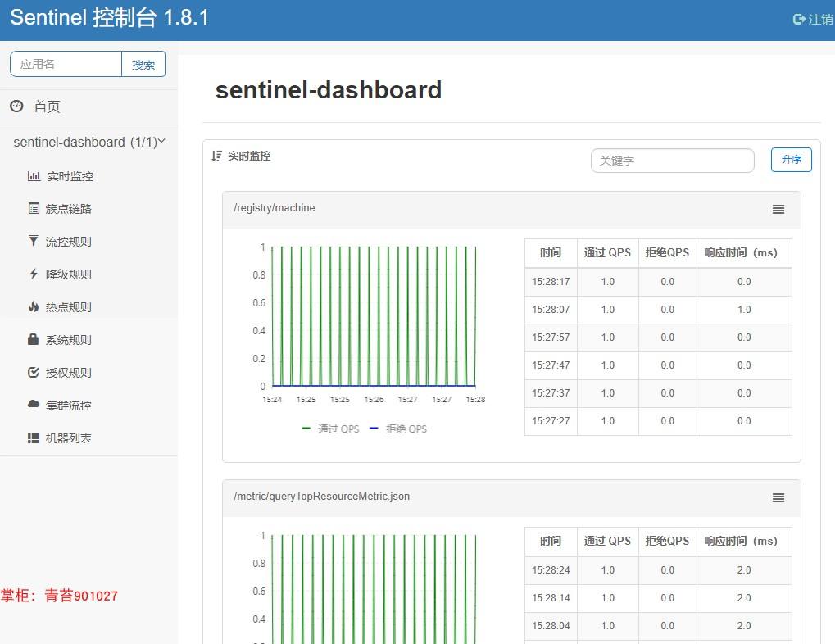Click the 注销 logout link
835x644 pixels.
coord(820,19)
